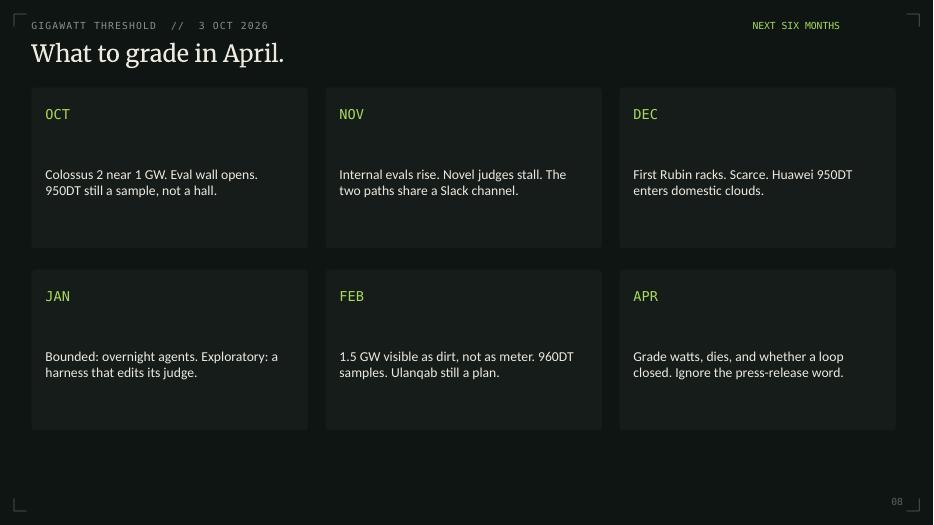Screen dimensions: 934x525
Task: Click the OCT month label
Action: (57, 114)
